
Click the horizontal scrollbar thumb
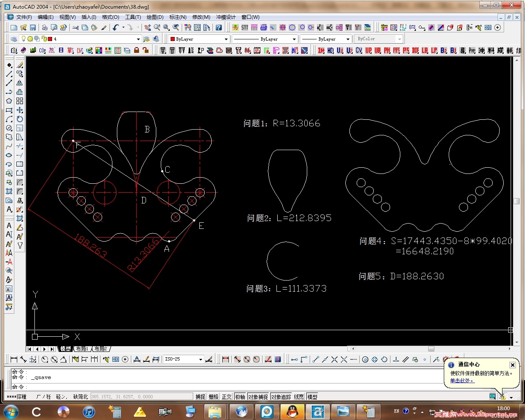(431, 349)
